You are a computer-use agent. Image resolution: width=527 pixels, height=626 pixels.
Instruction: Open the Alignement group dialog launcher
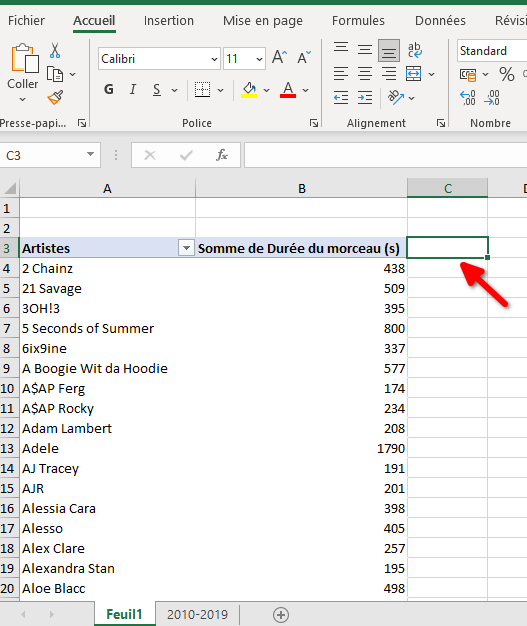click(x=441, y=123)
